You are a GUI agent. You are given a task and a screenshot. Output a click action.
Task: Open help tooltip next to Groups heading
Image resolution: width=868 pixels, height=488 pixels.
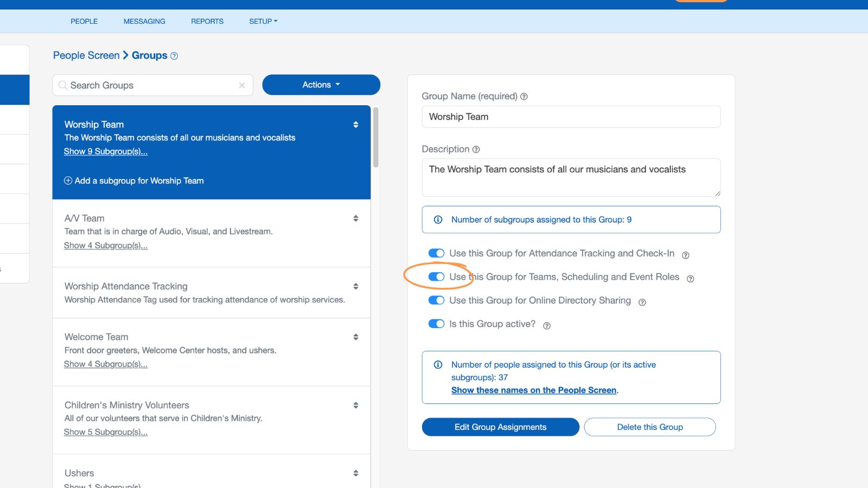174,55
